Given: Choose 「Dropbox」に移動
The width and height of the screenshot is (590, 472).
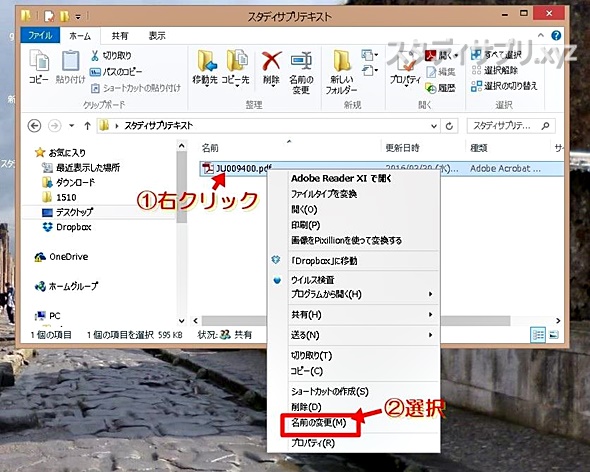Looking at the screenshot, I should pyautogui.click(x=324, y=261).
